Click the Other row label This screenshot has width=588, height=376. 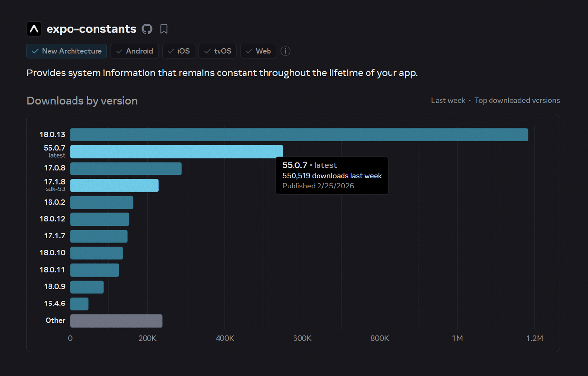click(x=55, y=321)
